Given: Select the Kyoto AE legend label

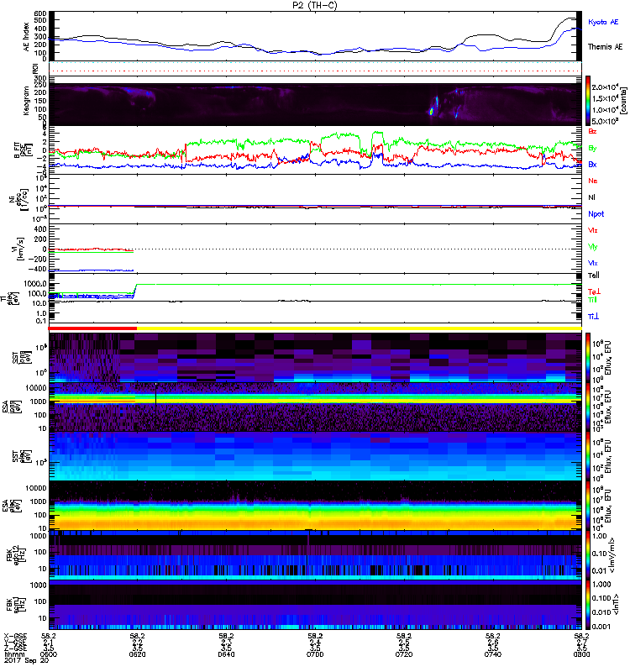Looking at the screenshot, I should coord(603,22).
